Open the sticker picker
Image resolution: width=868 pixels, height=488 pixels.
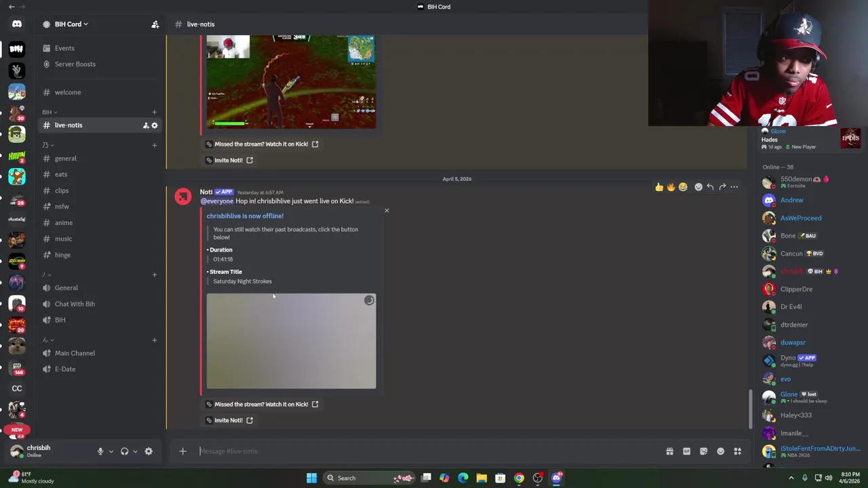tap(703, 451)
